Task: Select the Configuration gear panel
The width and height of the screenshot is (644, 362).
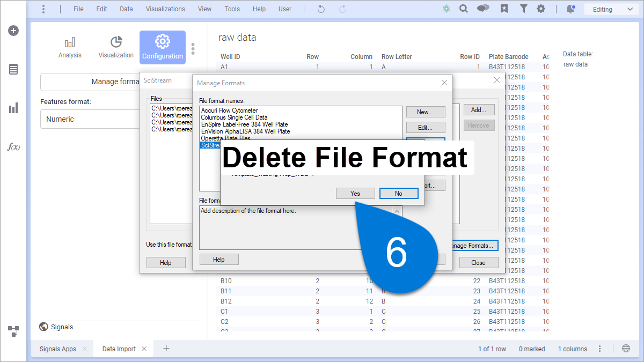Action: pyautogui.click(x=163, y=48)
